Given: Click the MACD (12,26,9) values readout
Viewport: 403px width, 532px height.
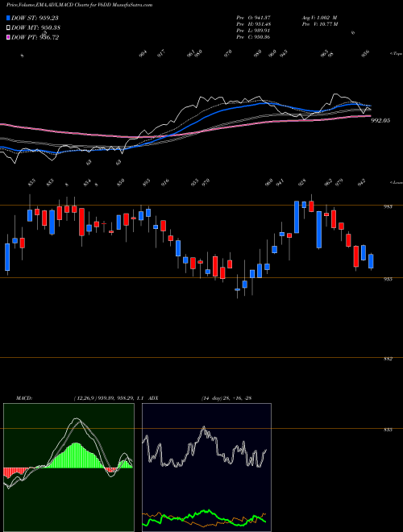Looking at the screenshot, I should (x=110, y=397).
